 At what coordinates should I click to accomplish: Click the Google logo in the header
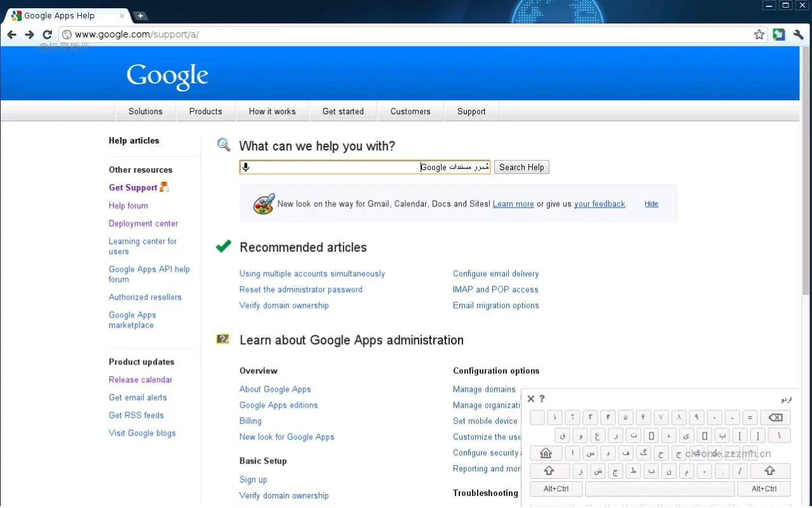167,76
